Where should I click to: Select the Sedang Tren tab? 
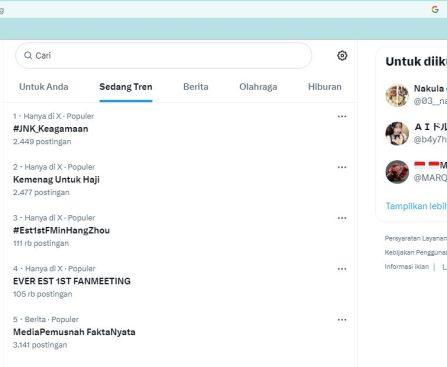(x=126, y=87)
